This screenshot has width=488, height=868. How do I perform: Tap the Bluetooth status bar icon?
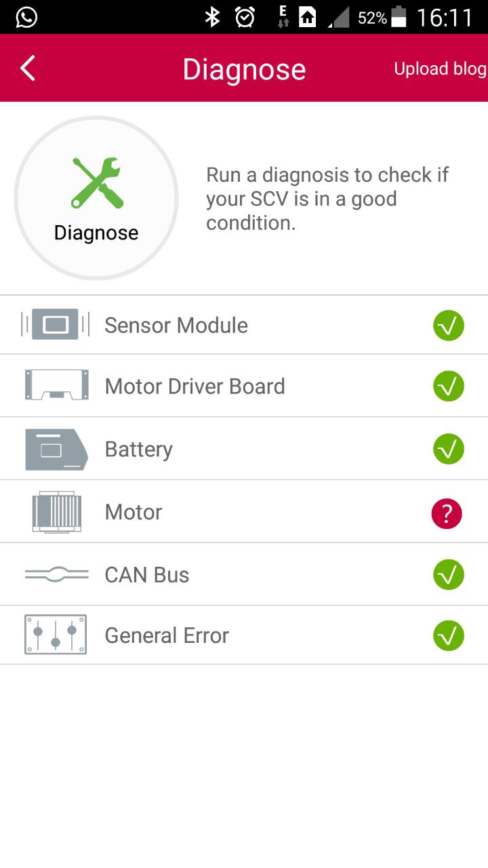tap(213, 17)
